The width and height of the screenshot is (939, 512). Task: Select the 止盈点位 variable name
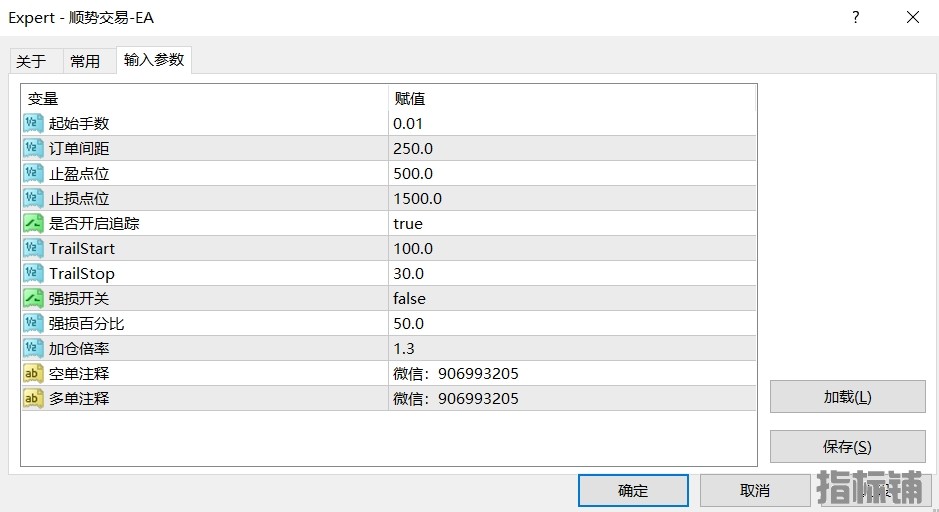pos(79,174)
